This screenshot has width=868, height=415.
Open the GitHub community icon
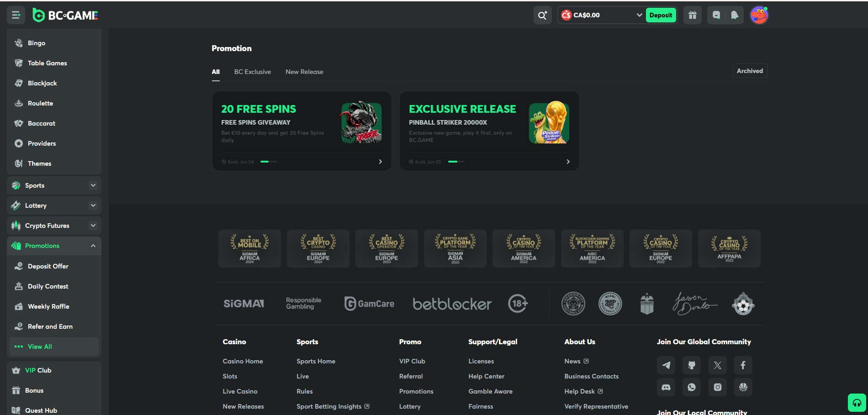[692, 365]
